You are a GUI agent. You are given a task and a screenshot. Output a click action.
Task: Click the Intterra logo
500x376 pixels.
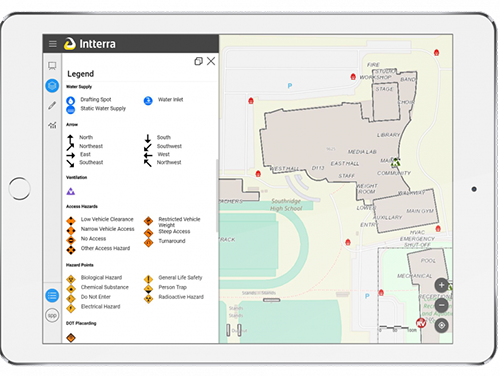tap(90, 44)
